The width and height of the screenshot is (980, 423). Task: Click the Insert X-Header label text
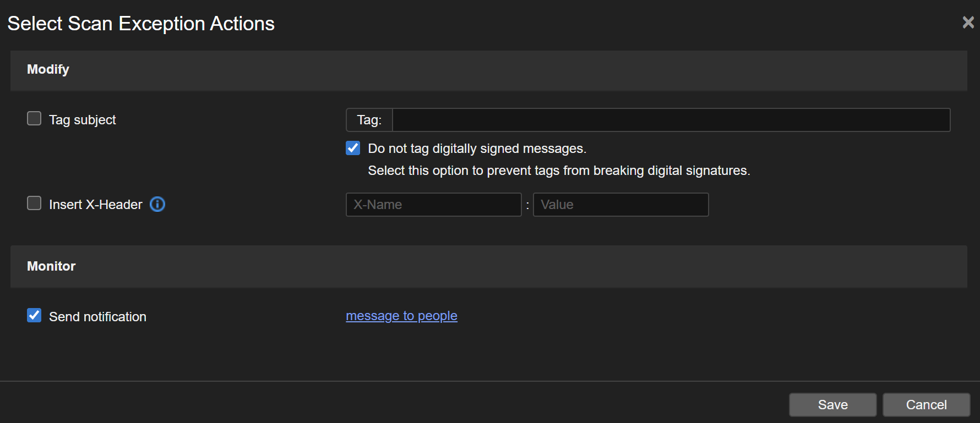[x=96, y=205]
